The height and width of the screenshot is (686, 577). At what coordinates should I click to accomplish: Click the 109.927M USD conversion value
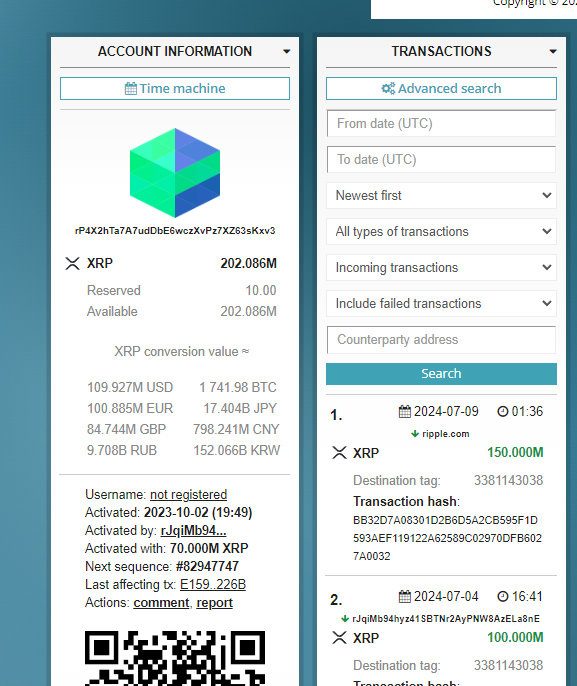[130, 387]
